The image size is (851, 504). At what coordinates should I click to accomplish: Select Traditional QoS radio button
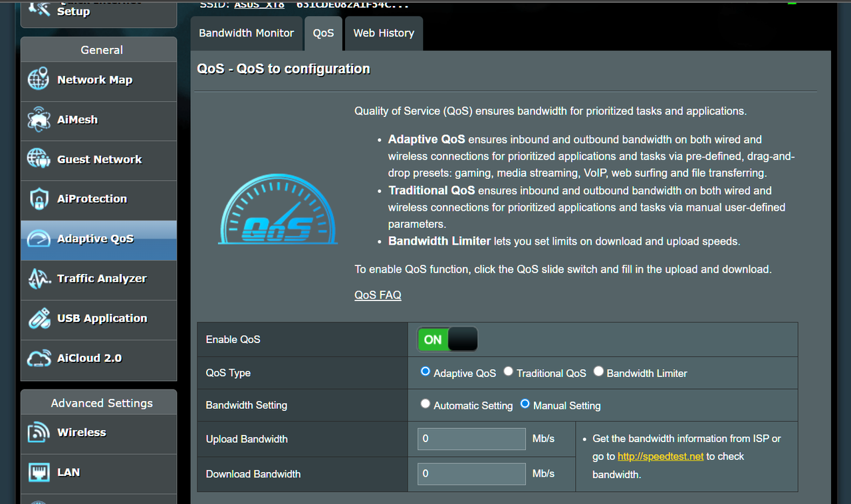pyautogui.click(x=509, y=372)
